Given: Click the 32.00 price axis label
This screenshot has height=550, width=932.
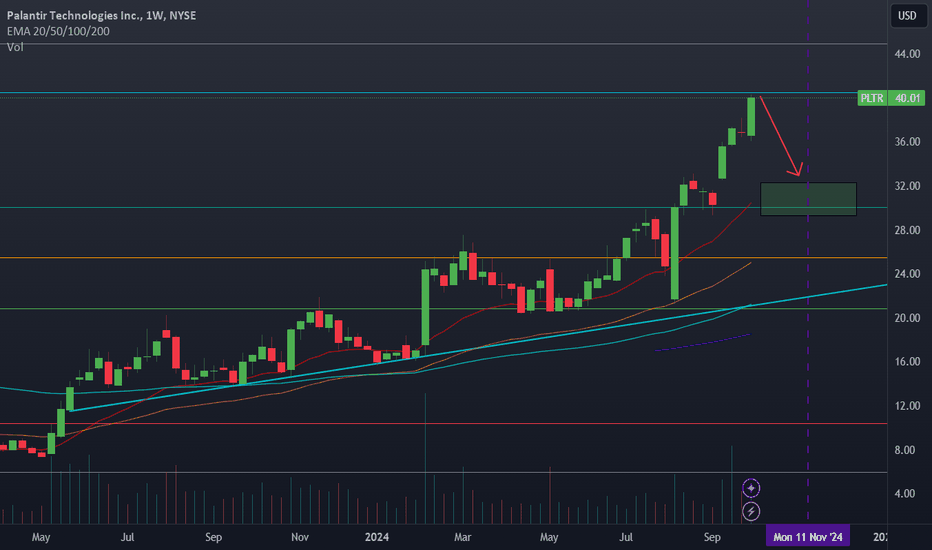Looking at the screenshot, I should tap(907, 186).
